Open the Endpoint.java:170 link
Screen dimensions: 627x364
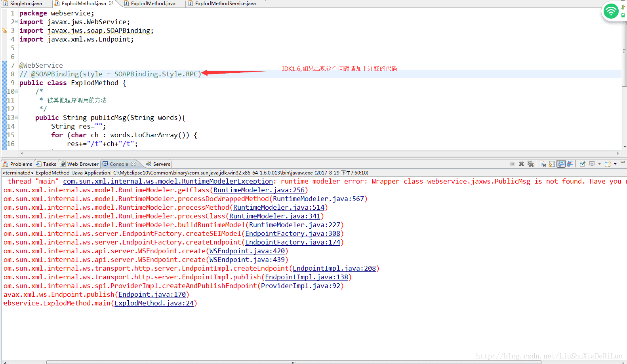[152, 294]
